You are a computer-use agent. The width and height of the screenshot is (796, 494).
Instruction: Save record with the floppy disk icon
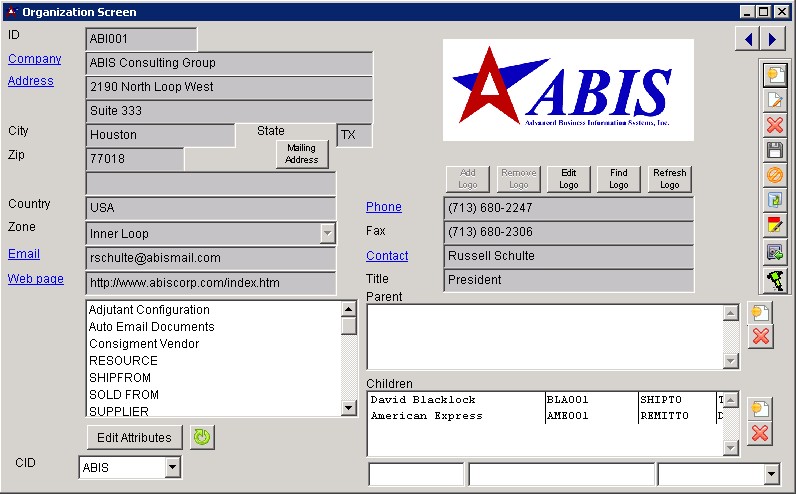point(774,150)
